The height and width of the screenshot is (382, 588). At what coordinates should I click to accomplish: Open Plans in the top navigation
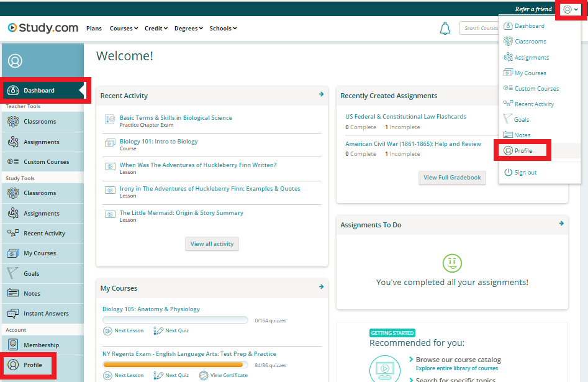(94, 29)
